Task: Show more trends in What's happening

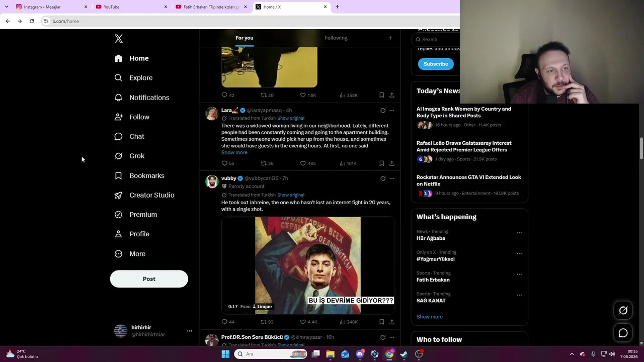Action: (x=430, y=317)
